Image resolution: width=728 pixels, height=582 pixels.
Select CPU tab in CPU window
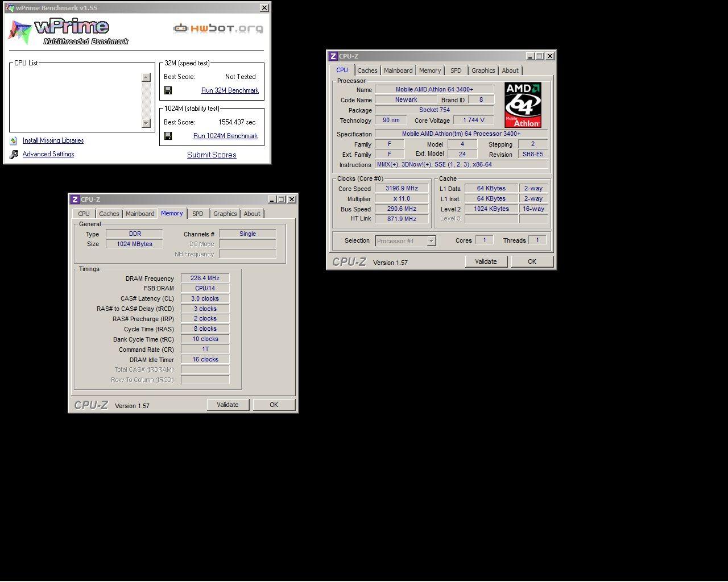pyautogui.click(x=342, y=70)
